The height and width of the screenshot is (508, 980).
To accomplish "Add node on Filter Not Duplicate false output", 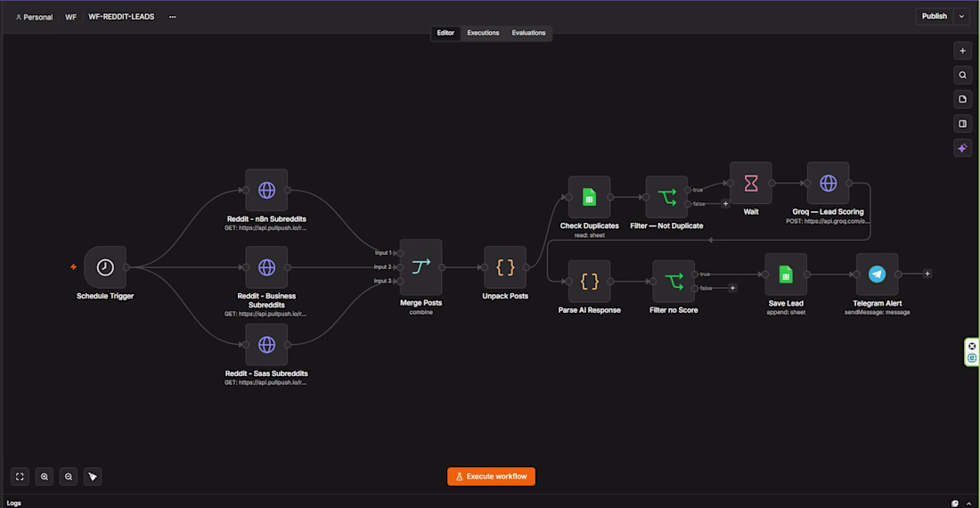I will (725, 204).
